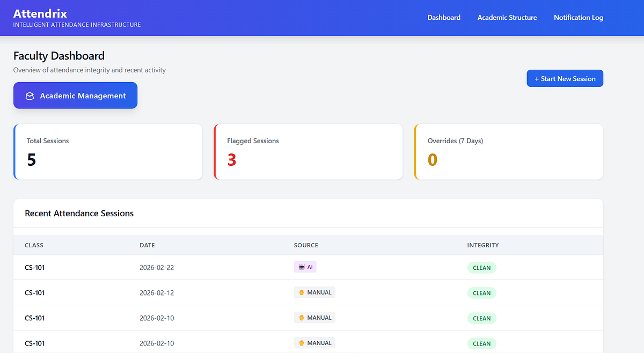The width and height of the screenshot is (644, 353).
Task: Open the Dashboard nav item
Action: click(x=444, y=18)
